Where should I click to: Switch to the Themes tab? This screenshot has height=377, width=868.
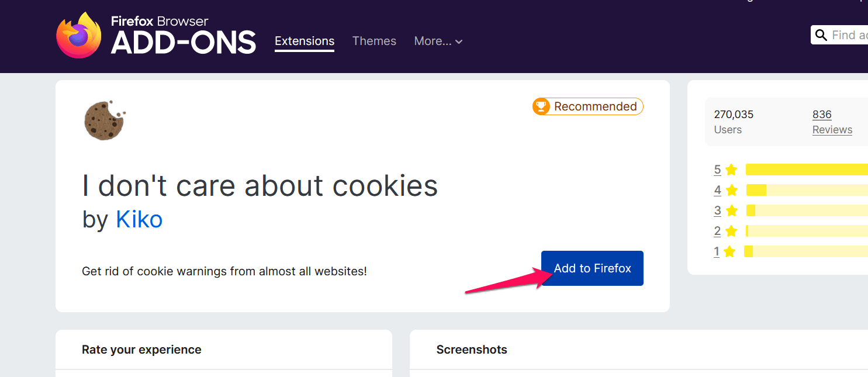click(374, 41)
